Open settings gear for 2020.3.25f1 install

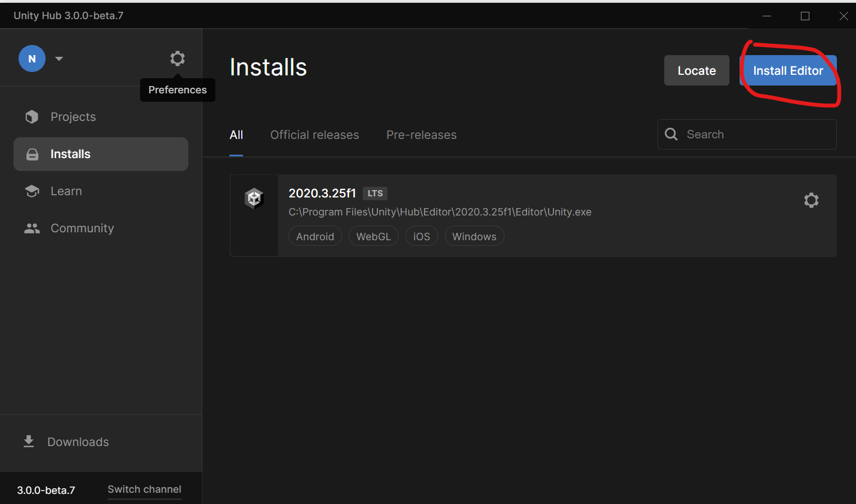click(x=811, y=200)
